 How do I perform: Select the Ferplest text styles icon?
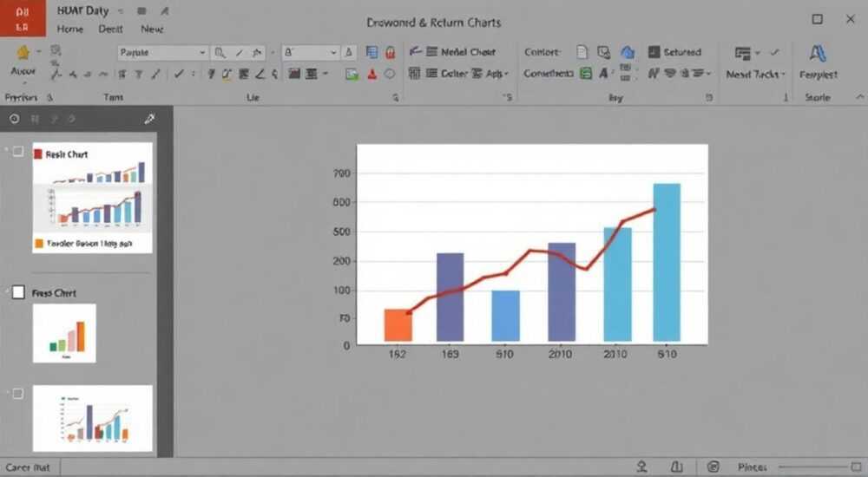tap(818, 54)
